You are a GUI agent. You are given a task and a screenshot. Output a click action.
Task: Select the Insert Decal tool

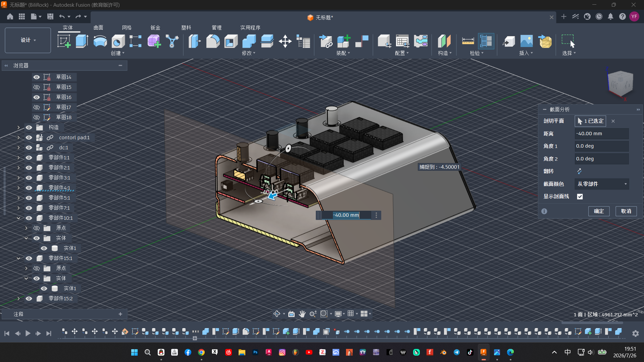click(527, 41)
